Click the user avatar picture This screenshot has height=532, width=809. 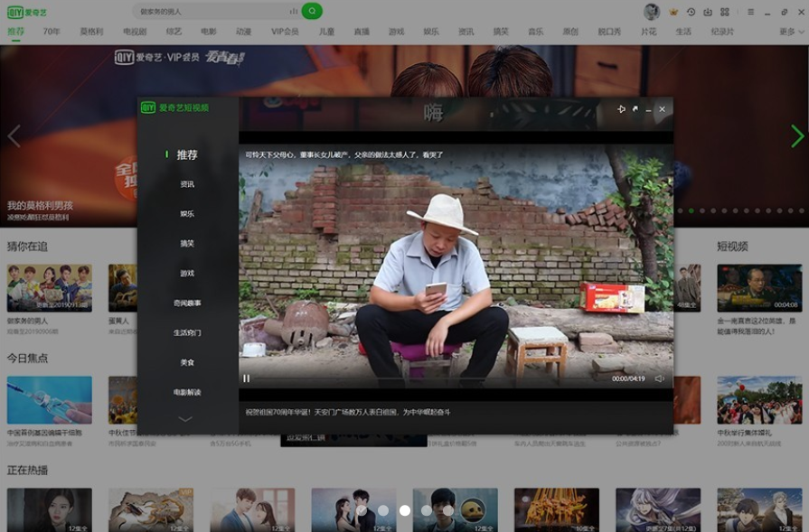(x=652, y=12)
